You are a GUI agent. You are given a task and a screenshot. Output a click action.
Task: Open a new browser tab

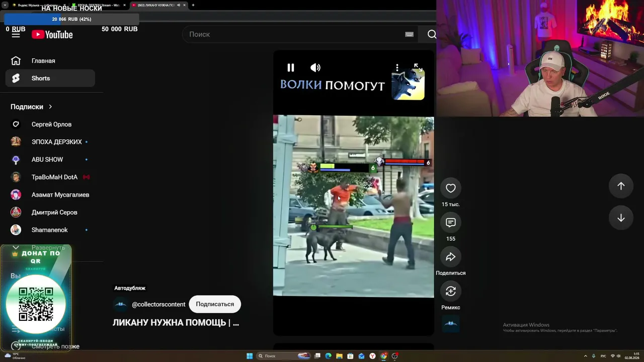pos(193,5)
